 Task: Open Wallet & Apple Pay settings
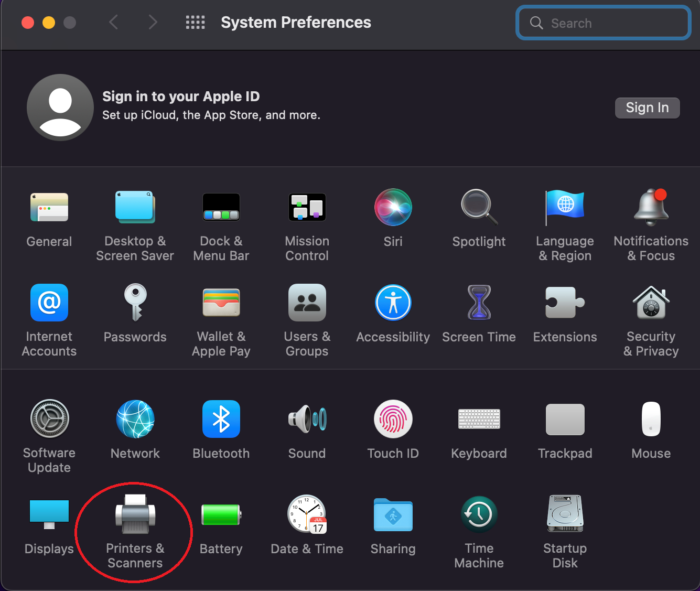click(x=221, y=303)
